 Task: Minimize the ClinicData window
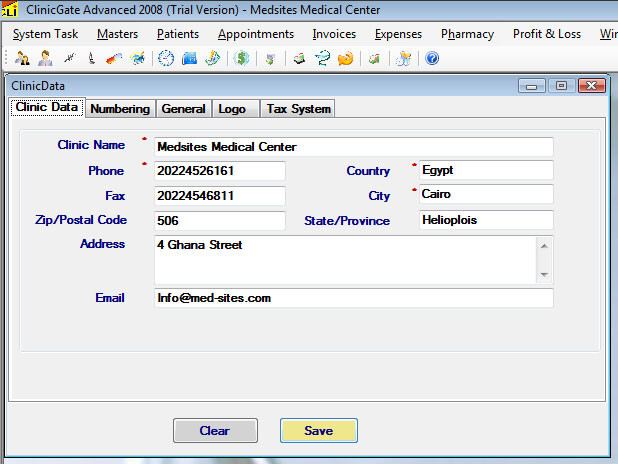[532, 86]
